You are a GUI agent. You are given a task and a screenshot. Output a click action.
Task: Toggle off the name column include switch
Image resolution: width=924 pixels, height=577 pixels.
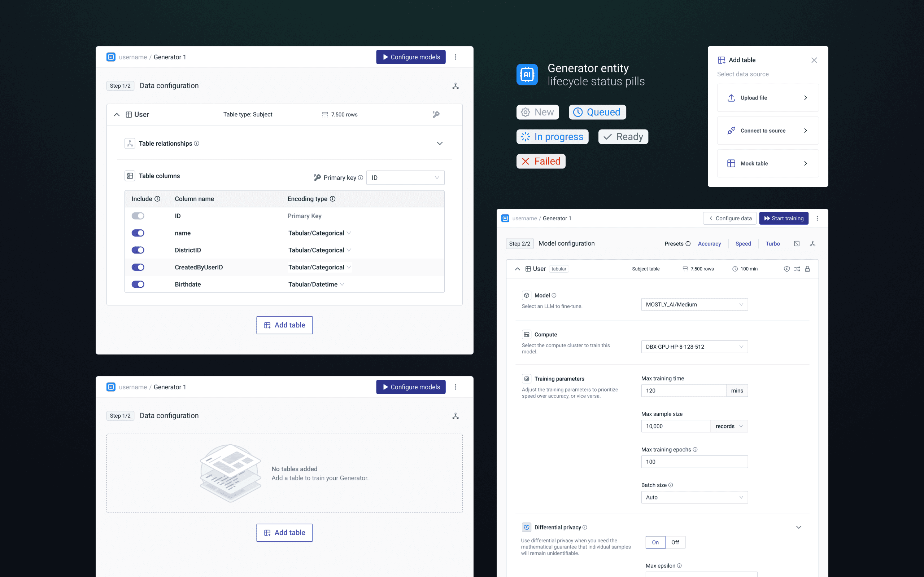coord(138,233)
